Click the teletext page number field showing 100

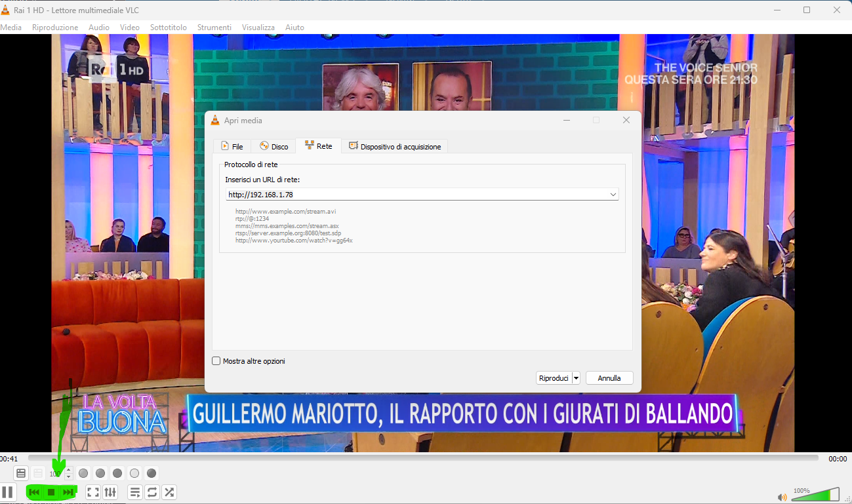[56, 473]
